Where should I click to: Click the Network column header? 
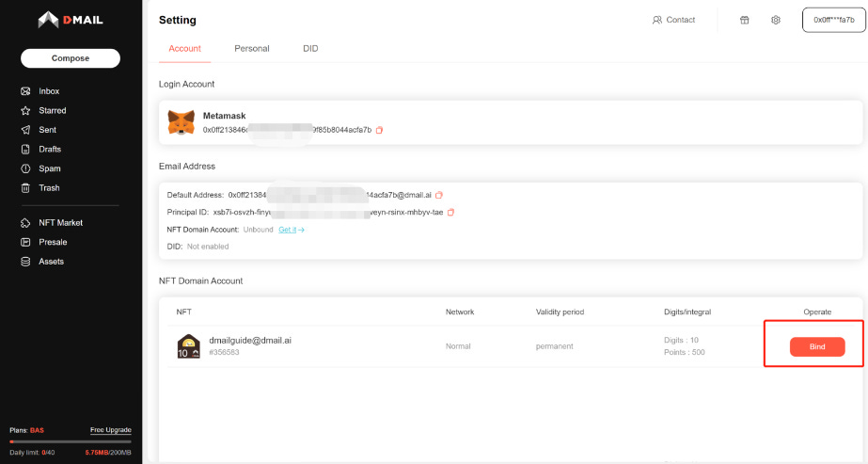click(x=460, y=312)
